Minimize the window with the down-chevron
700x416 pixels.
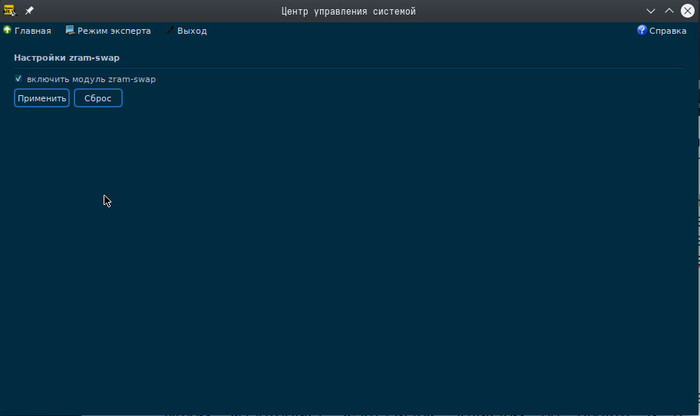pos(650,11)
